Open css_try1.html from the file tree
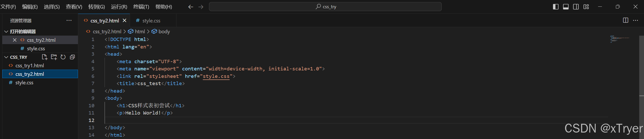Screen dimensions: 644x139 [x=30, y=66]
